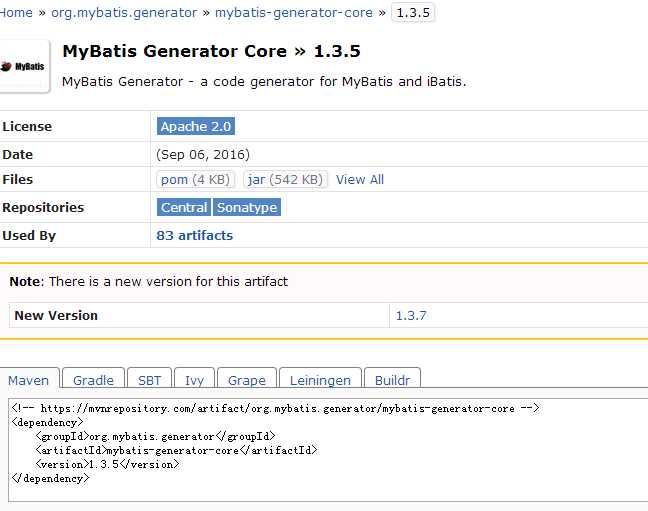The image size is (648, 511).
Task: Switch to the Gradle tab
Action: pos(93,380)
